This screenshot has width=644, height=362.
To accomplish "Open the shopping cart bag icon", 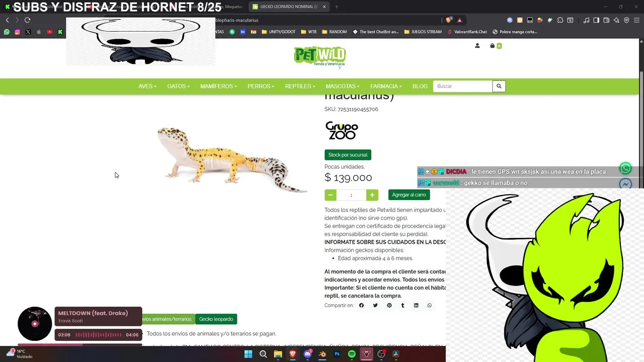I will [x=492, y=46].
